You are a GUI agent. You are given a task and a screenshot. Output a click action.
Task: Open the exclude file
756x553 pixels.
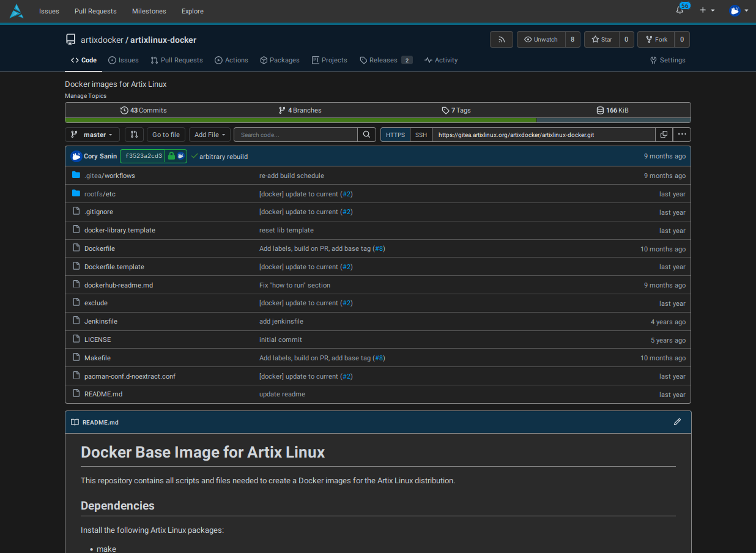[x=96, y=303]
